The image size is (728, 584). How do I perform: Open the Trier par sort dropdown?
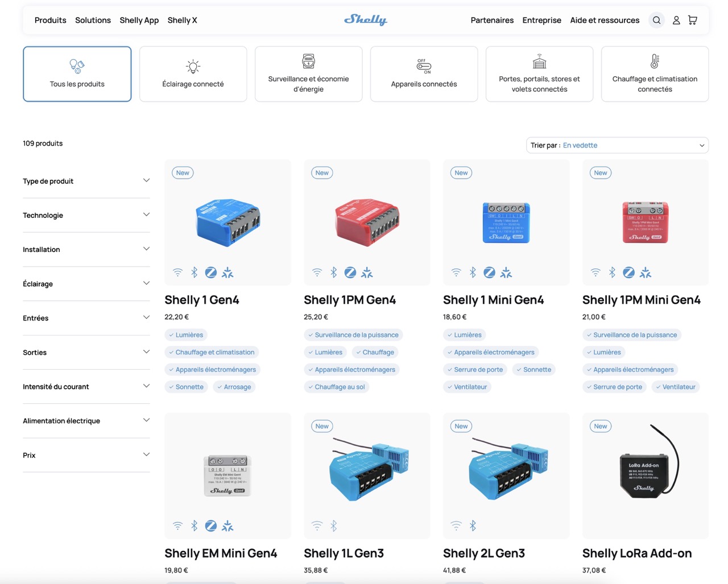click(618, 145)
